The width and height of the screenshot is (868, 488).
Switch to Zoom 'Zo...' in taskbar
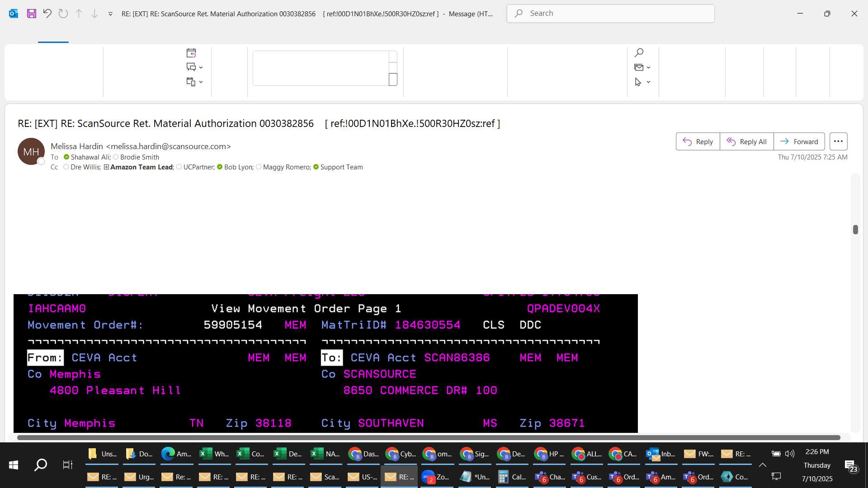tap(436, 477)
